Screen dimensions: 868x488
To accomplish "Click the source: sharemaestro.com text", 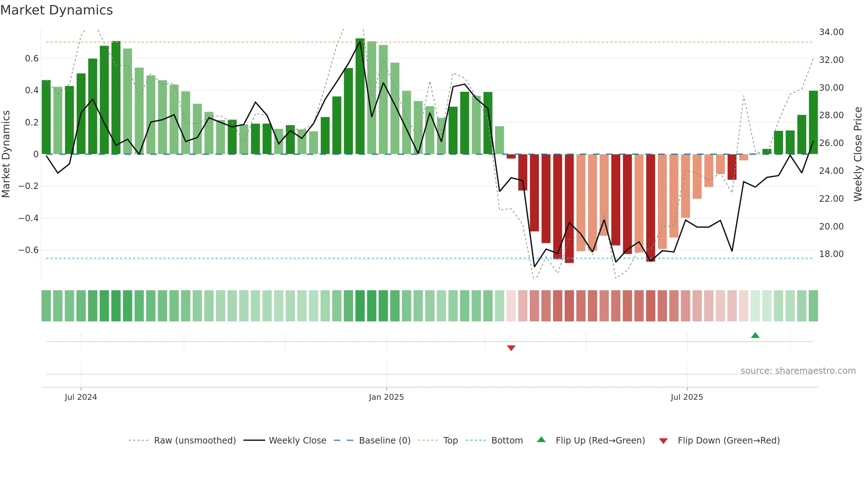I will pos(798,371).
